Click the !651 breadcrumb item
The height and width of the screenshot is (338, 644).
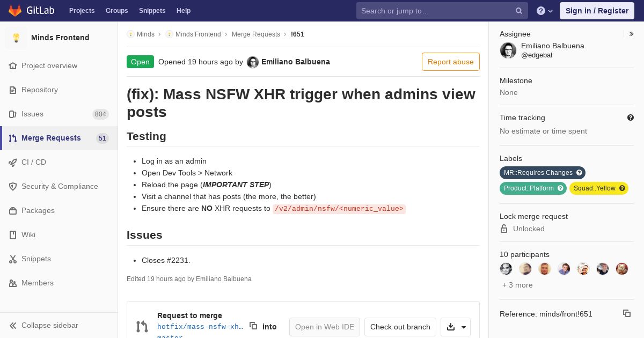point(297,34)
